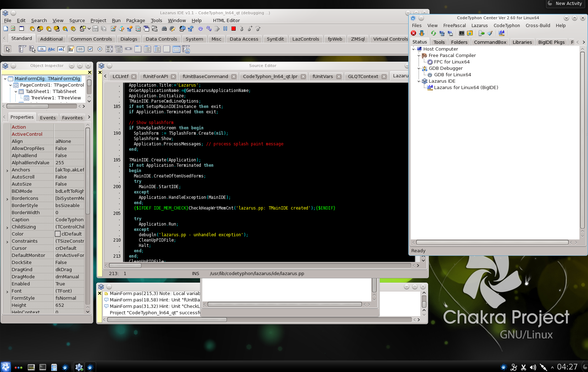Switch to the Events tab in Object Inspector
Screen dimensions: 588x372
point(48,118)
